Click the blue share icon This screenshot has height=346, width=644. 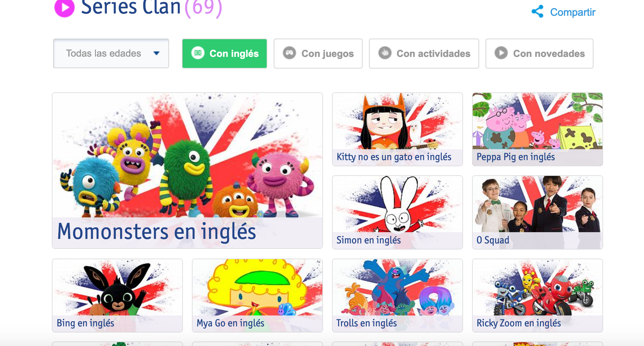click(537, 12)
